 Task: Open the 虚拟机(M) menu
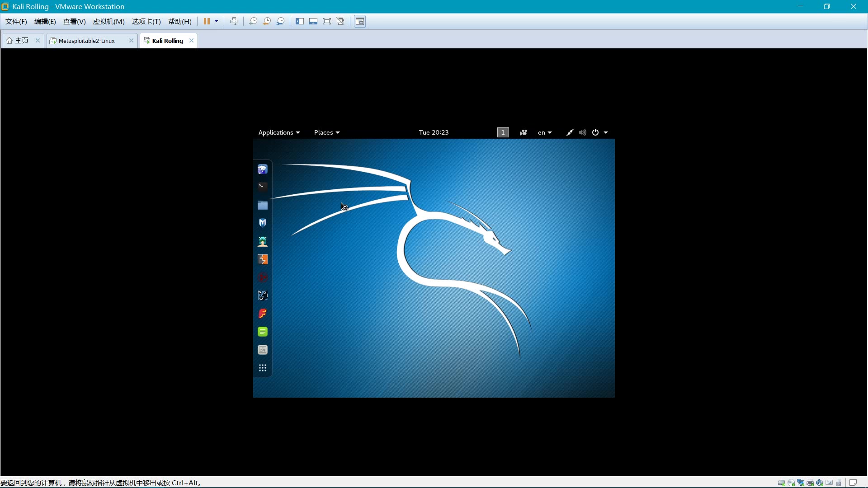108,21
